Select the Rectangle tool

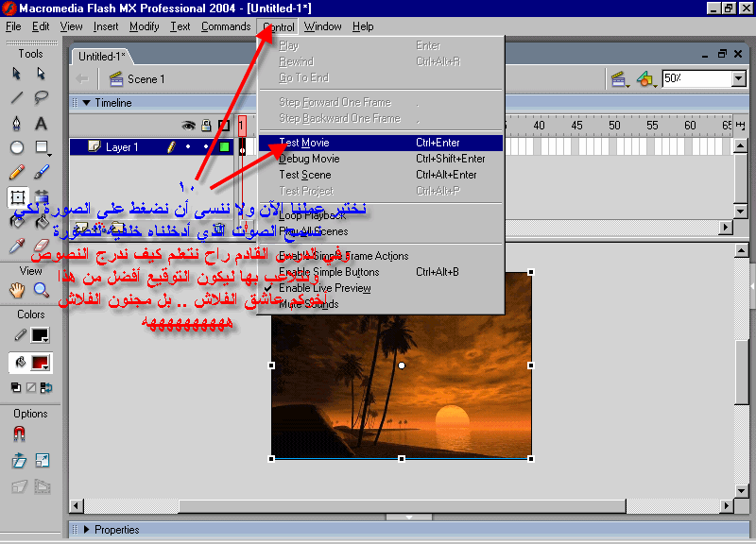click(42, 147)
